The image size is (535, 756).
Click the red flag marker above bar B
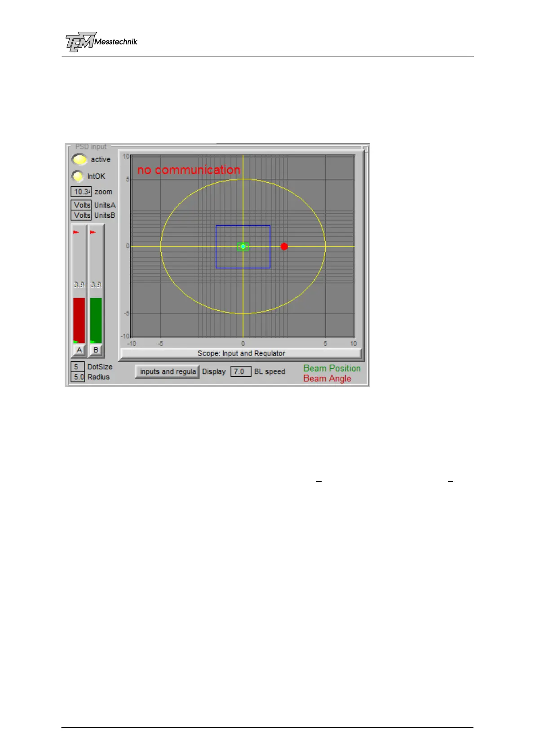pos(93,232)
